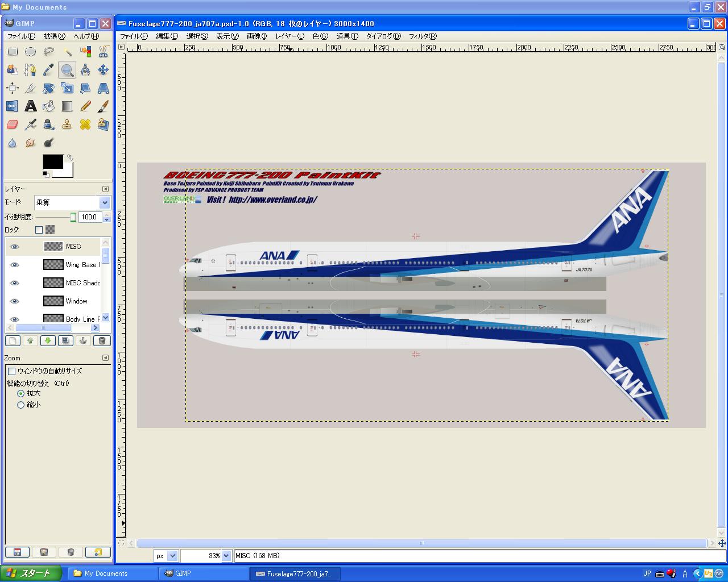Select the Airbrush tool
This screenshot has width=728, height=582.
[31, 124]
